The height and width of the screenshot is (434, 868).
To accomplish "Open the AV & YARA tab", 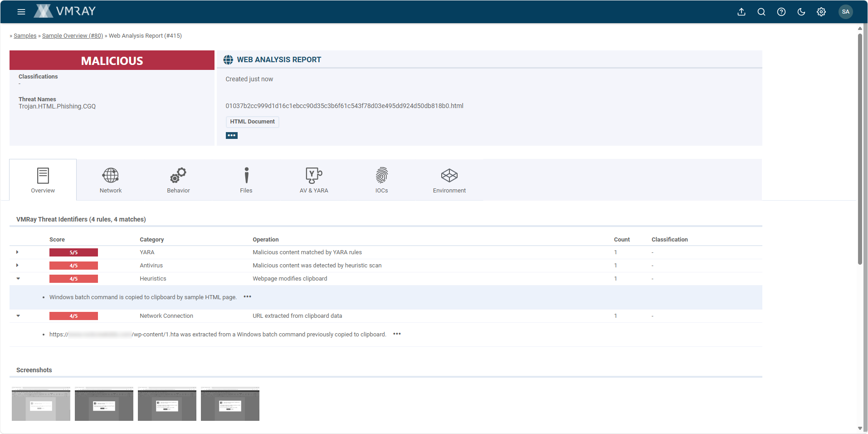I will (x=314, y=180).
